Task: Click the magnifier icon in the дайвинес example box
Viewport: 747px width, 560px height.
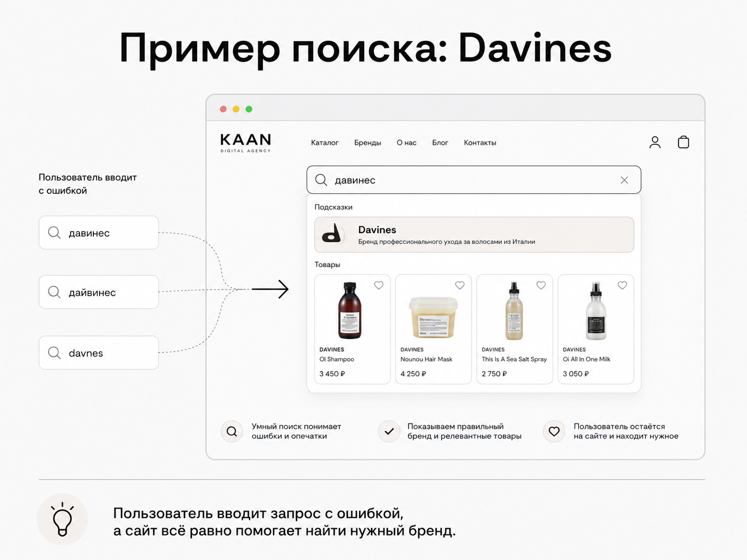Action: point(54,292)
